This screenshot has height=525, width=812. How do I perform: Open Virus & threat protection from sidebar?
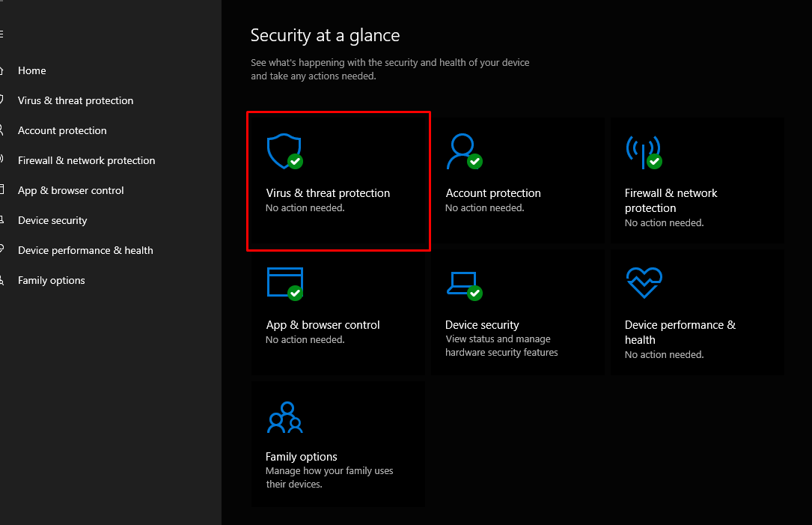(76, 100)
